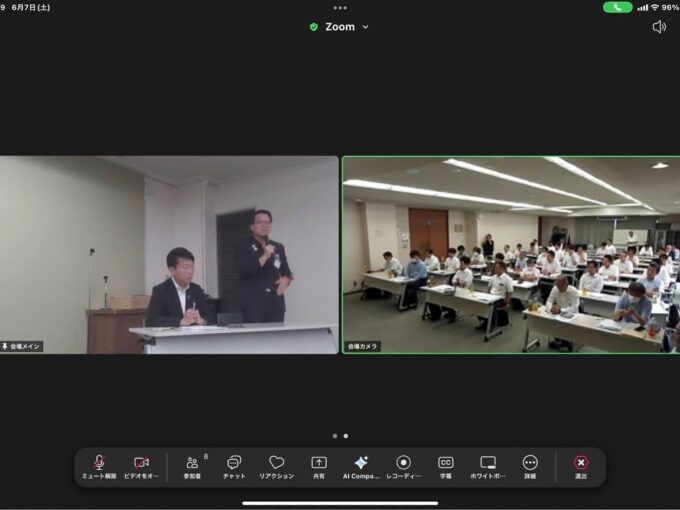Expand more options (詳細)

pyautogui.click(x=530, y=465)
